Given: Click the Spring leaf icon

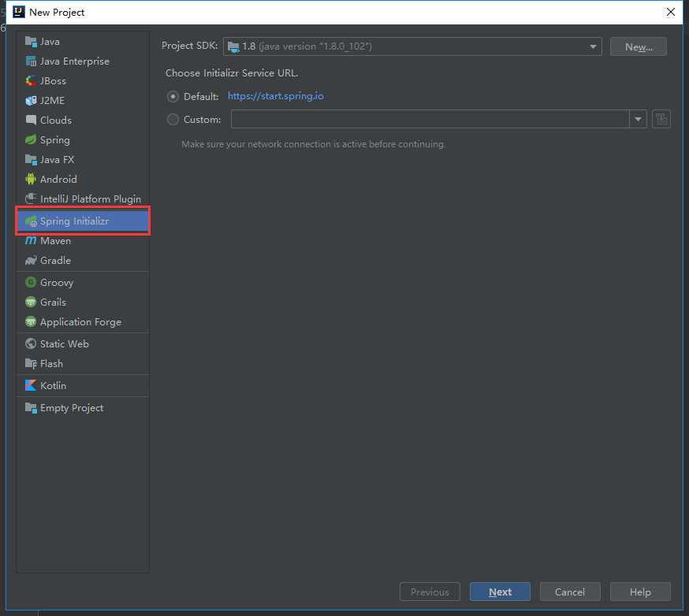Looking at the screenshot, I should pyautogui.click(x=31, y=140).
